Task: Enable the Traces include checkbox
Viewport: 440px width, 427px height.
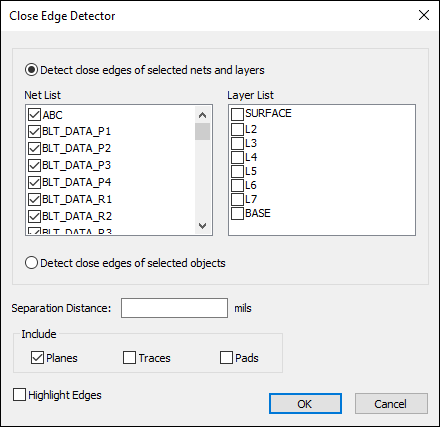Action: click(129, 358)
